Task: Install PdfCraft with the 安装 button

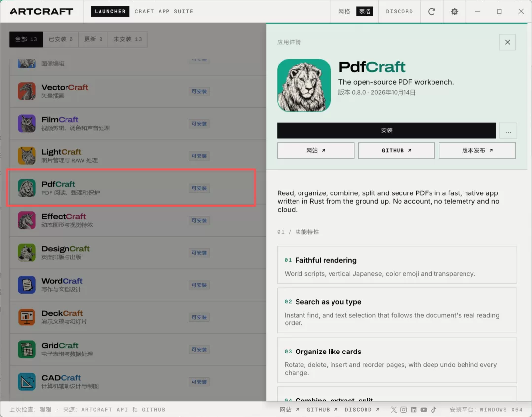Action: click(387, 130)
